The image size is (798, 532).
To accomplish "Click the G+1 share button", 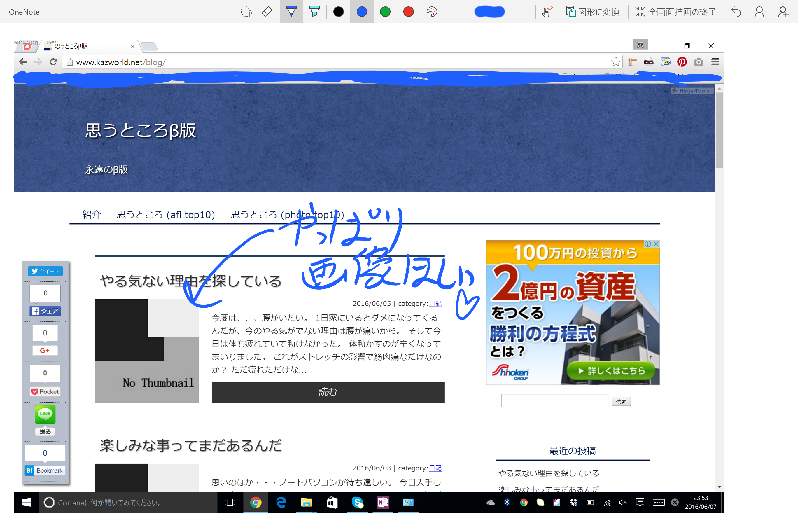I will coord(45,351).
